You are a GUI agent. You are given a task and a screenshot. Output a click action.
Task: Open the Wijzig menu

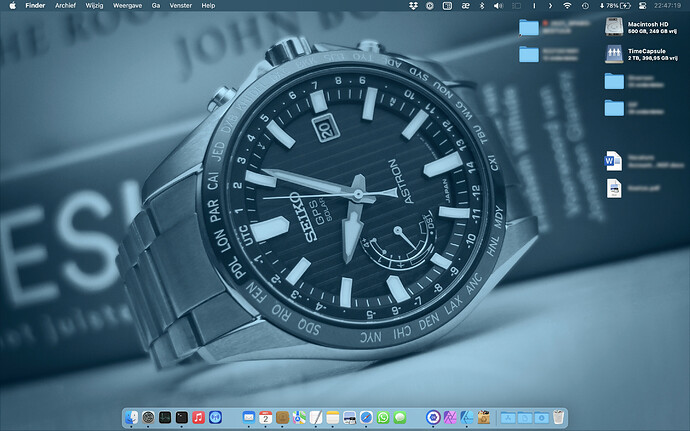pos(94,6)
